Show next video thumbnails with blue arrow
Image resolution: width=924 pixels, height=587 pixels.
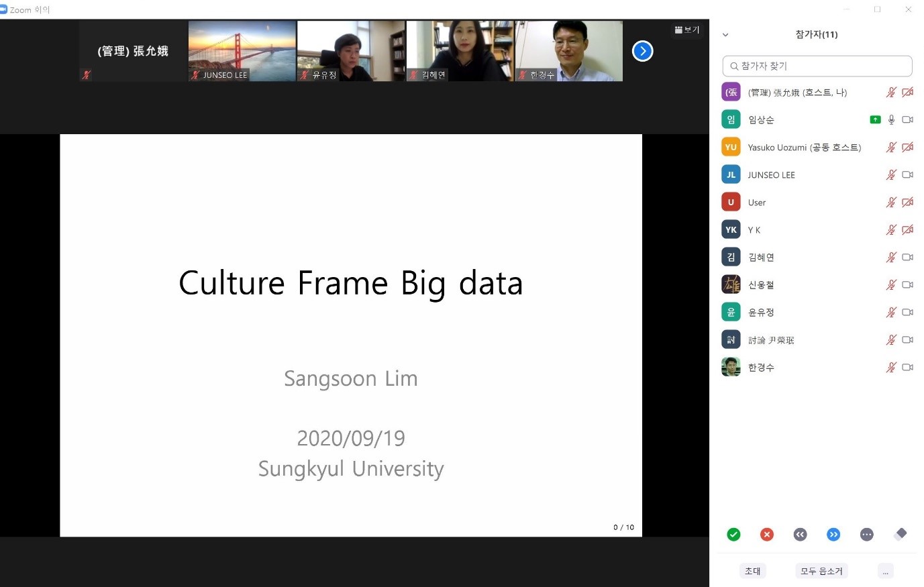(x=642, y=51)
